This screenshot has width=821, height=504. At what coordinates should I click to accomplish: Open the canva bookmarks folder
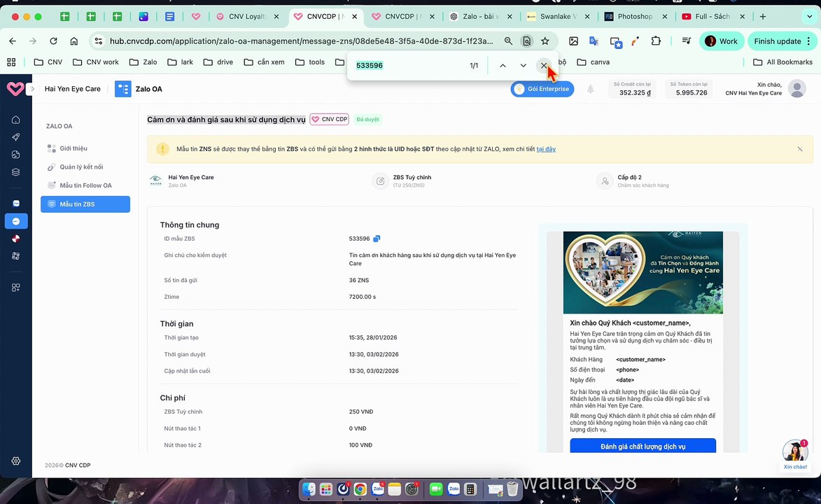(x=594, y=62)
